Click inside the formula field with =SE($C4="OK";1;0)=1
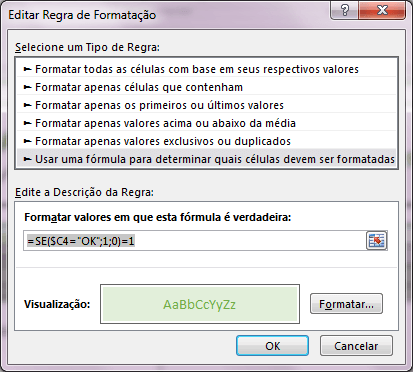The width and height of the screenshot is (413, 372). (x=195, y=240)
